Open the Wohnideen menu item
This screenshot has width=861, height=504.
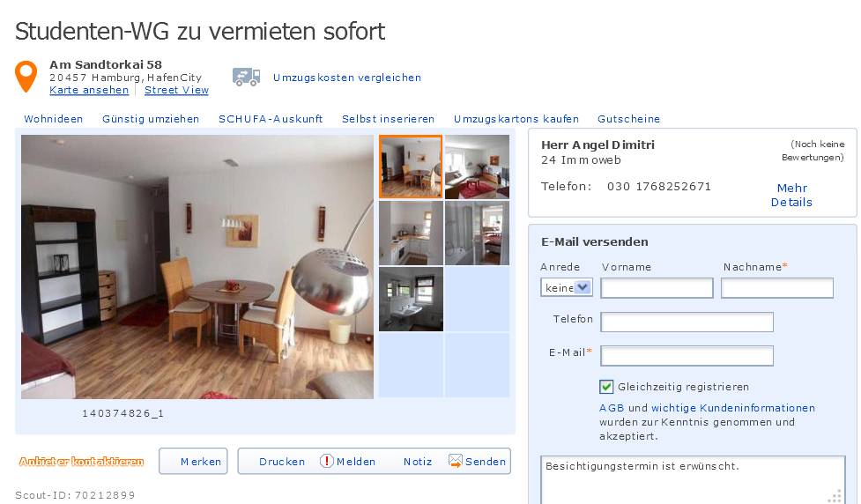pyautogui.click(x=53, y=119)
